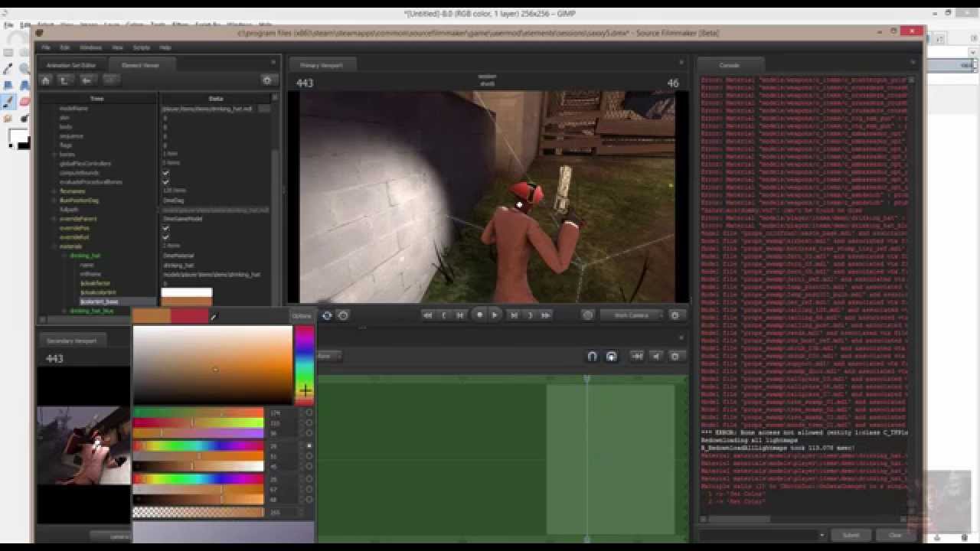Viewport: 980px width, 551px height.
Task: Toggle the timeline audio speaker icon
Action: pyautogui.click(x=656, y=357)
